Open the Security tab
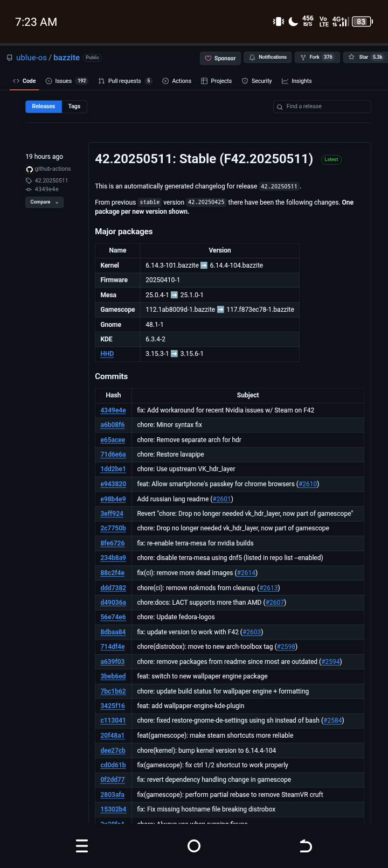The height and width of the screenshot is (868, 388). (257, 81)
